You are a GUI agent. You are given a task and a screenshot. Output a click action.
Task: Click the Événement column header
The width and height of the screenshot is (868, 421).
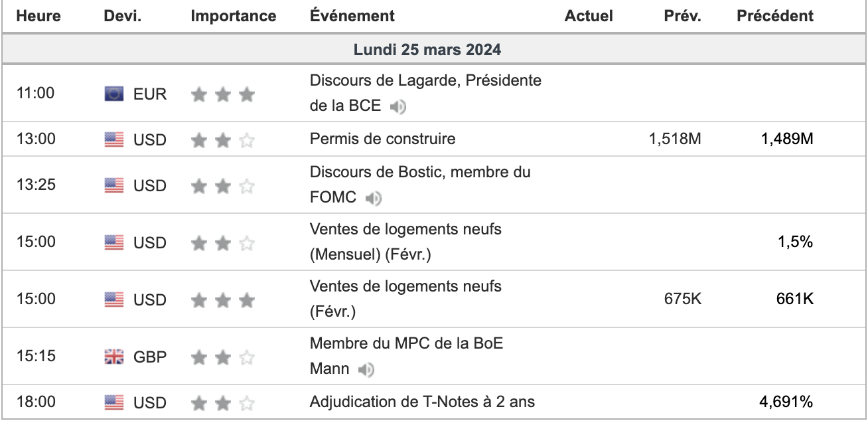tap(352, 16)
